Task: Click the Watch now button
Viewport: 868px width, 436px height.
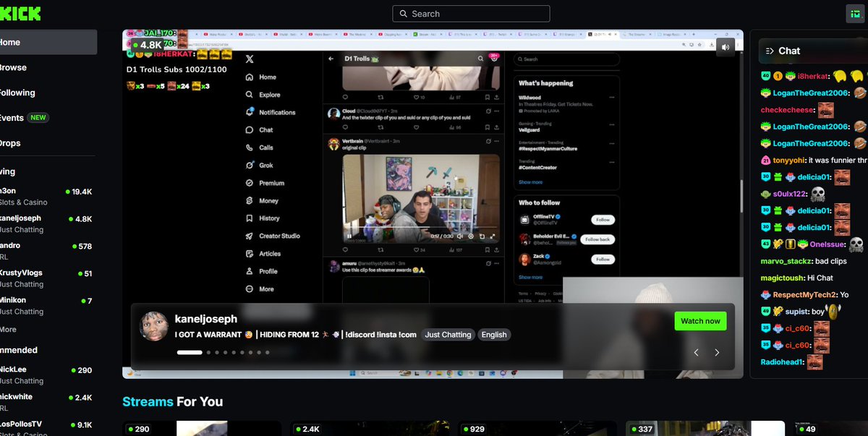Action: (700, 321)
